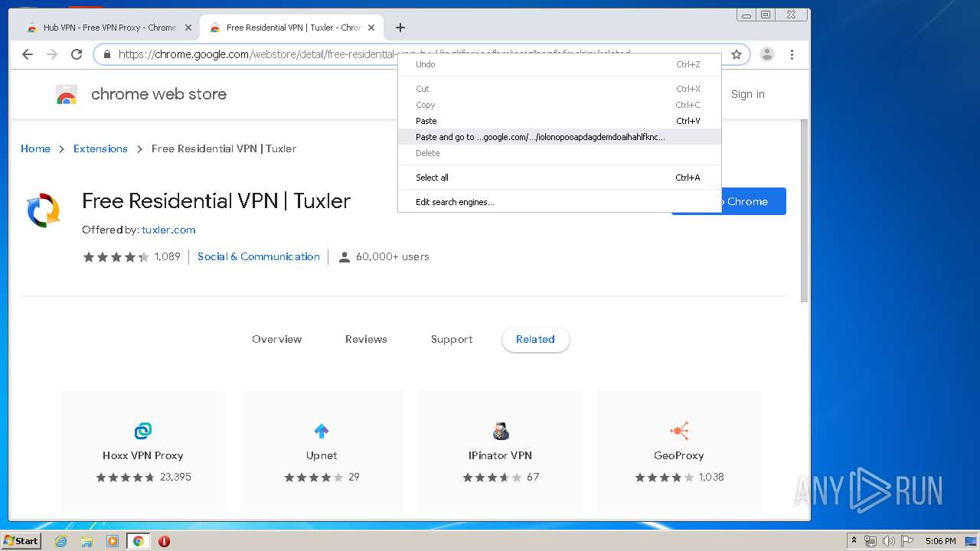The width and height of the screenshot is (980, 551).
Task: Open media player from taskbar
Action: [113, 541]
